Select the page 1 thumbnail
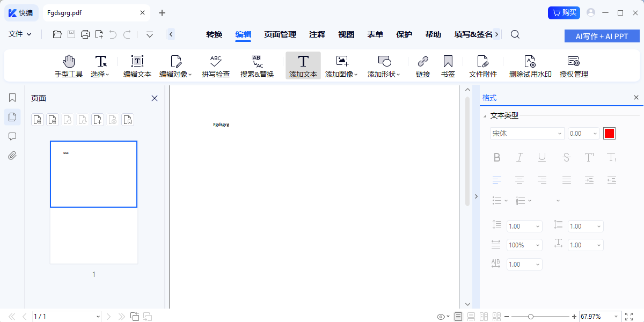Screen dimensions: 644x322 click(x=93, y=173)
